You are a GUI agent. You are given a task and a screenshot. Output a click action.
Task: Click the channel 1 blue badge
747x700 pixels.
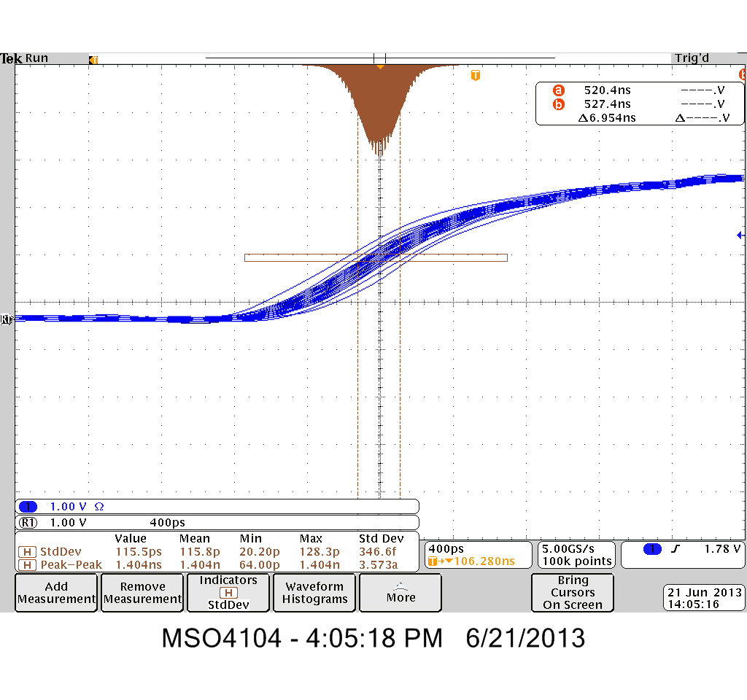point(28,507)
